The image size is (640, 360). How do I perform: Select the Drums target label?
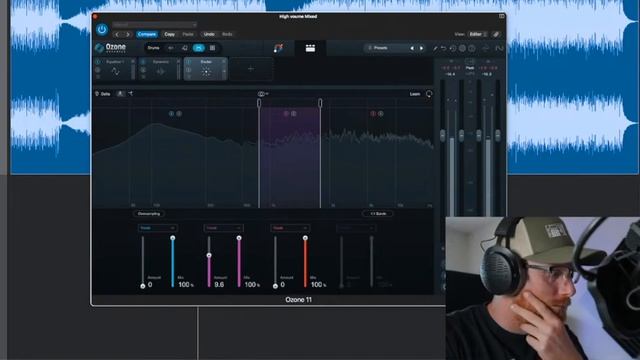point(153,48)
